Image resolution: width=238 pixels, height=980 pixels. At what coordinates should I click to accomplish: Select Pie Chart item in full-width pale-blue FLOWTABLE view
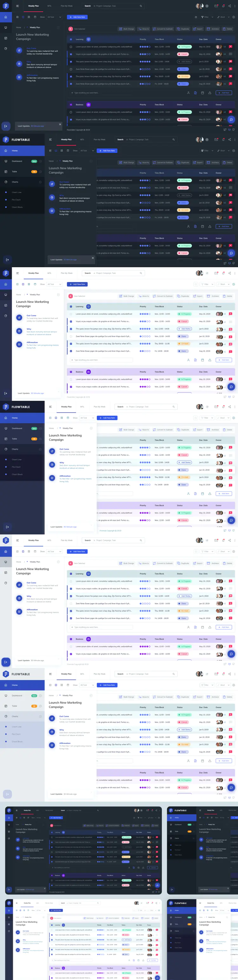16,734
